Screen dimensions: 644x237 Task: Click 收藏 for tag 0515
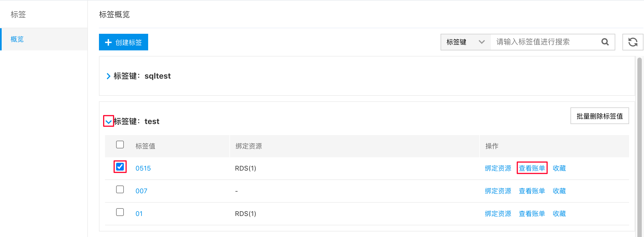(x=559, y=168)
